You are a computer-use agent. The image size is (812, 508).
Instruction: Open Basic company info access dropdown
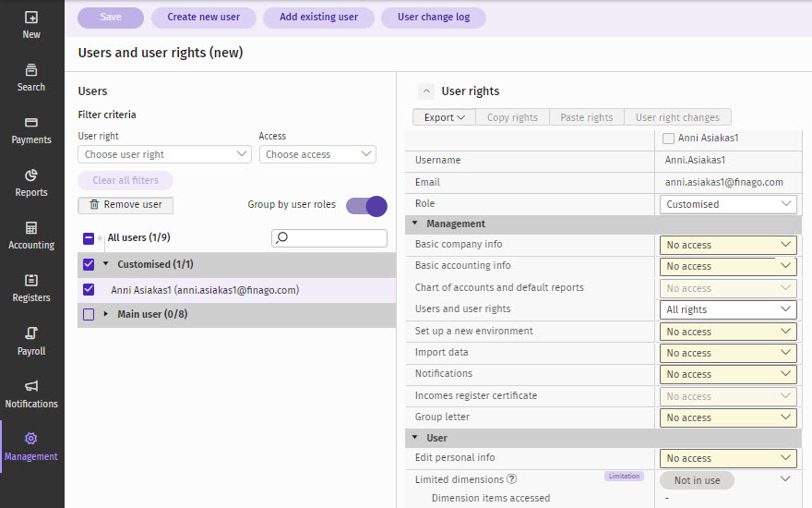[728, 245]
